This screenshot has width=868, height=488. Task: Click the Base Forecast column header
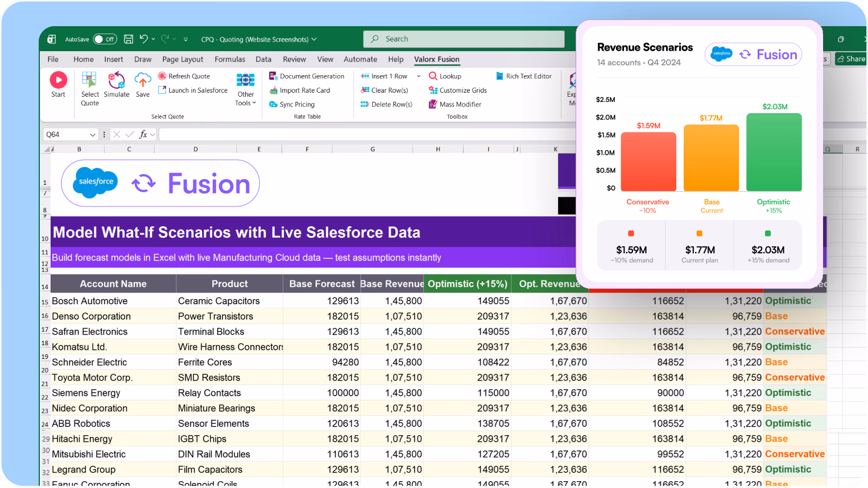click(x=322, y=284)
